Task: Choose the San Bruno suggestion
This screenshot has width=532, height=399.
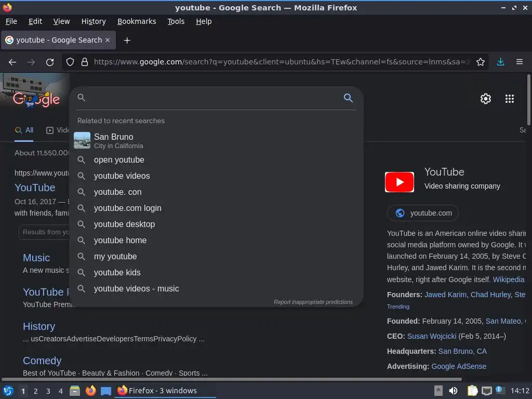Action: coord(217,140)
